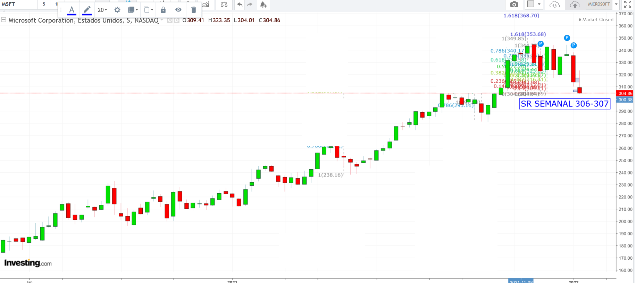Click the P marker above 350 candle

[567, 38]
